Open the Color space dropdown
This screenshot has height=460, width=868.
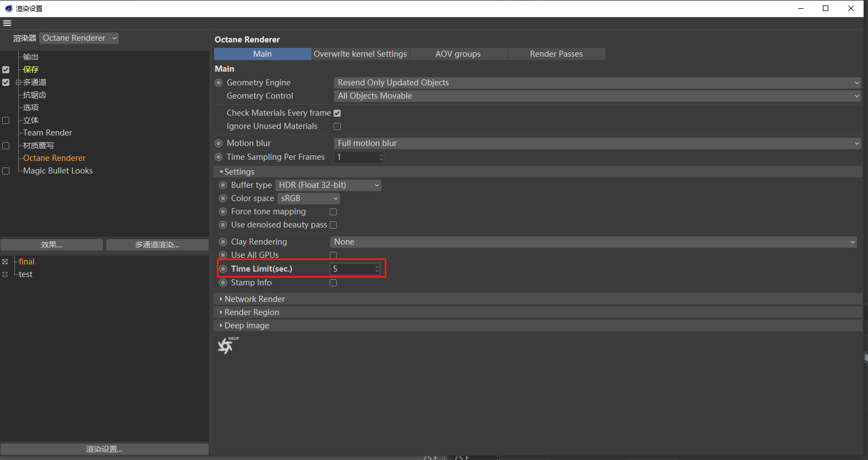click(309, 198)
